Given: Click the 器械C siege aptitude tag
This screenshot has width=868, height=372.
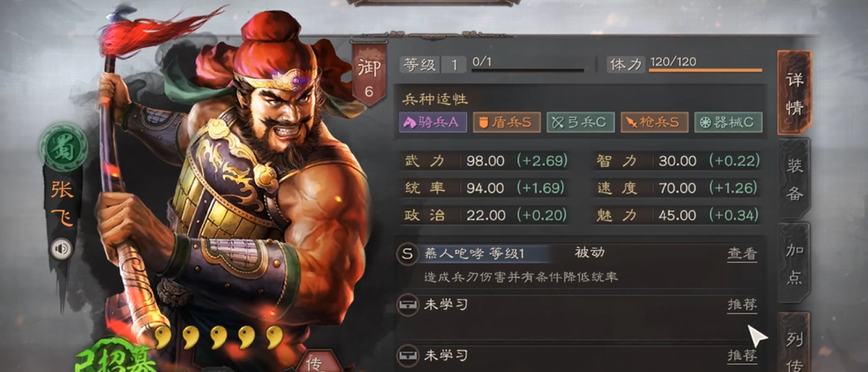Looking at the screenshot, I should coord(728,122).
